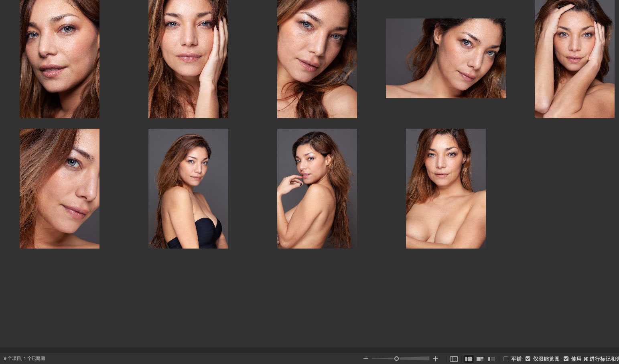Select the front-facing crossed arms thumbnail
619x364 pixels.
click(x=446, y=188)
